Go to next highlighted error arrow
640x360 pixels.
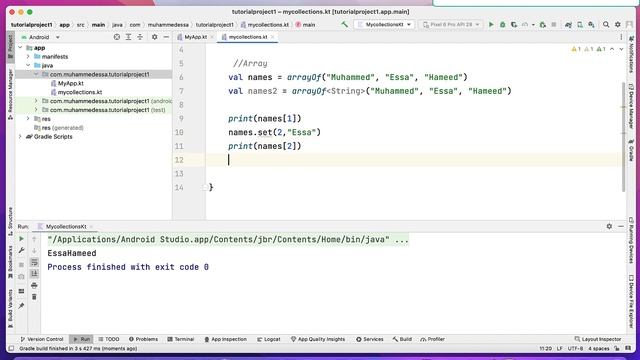point(621,49)
